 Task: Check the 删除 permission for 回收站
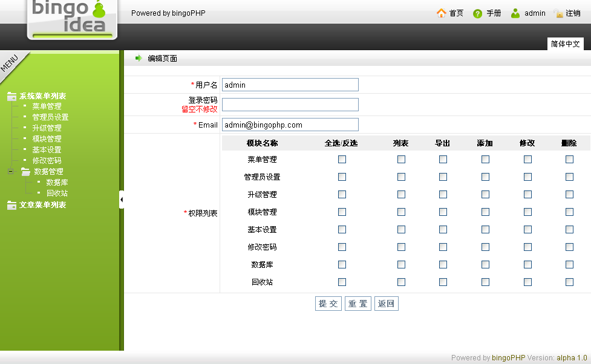coord(569,282)
